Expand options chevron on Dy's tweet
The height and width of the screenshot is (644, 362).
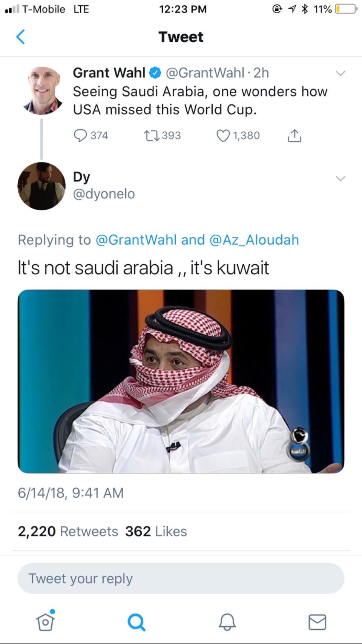[341, 178]
